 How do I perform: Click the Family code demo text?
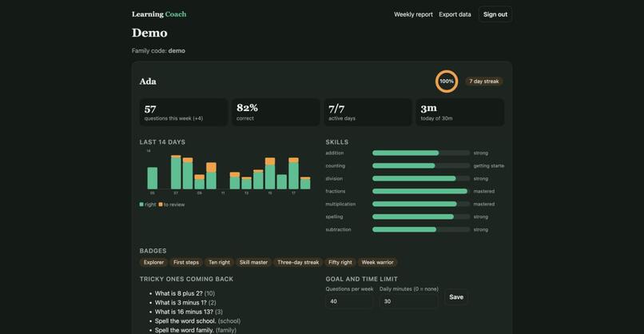pos(158,50)
